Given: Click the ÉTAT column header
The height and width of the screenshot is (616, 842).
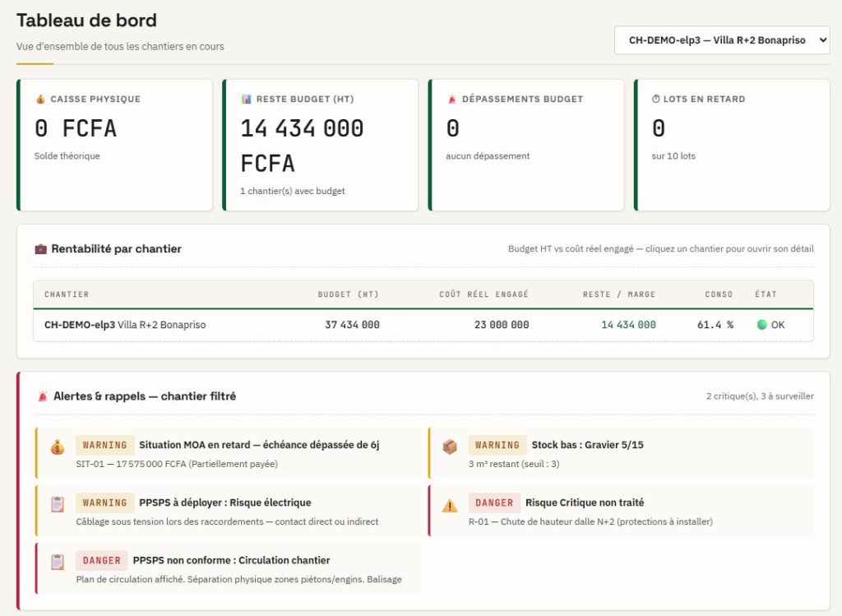Looking at the screenshot, I should pos(766,294).
